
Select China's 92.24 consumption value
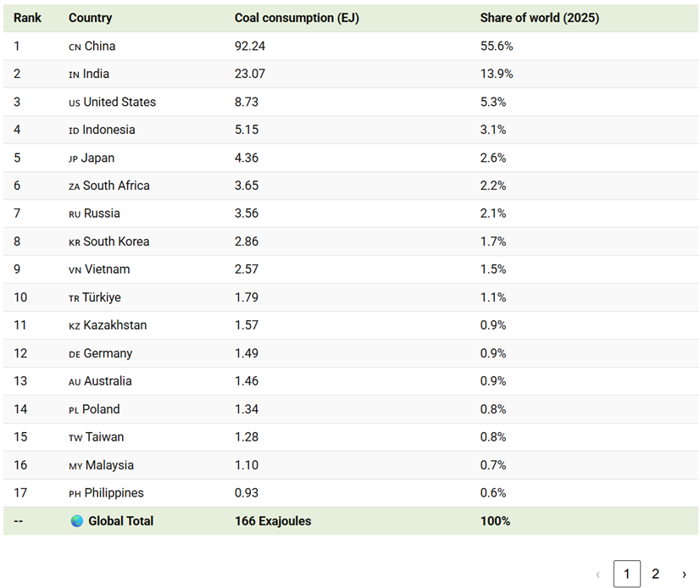click(250, 46)
